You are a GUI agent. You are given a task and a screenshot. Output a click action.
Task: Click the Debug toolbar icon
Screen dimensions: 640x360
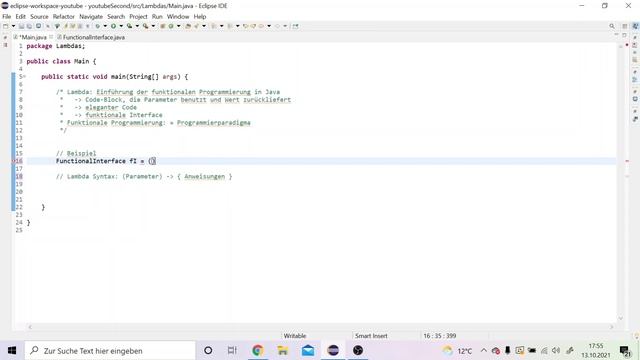tap(98, 26)
